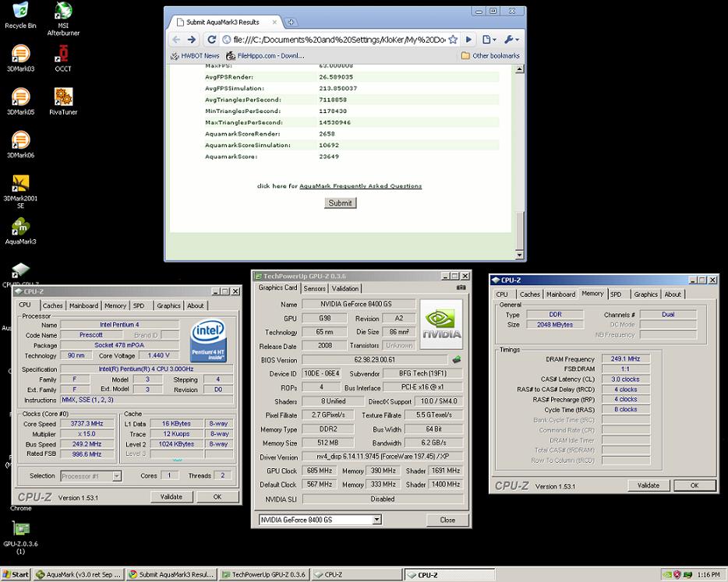Image resolution: width=728 pixels, height=582 pixels.
Task: Switch to the GPU-Z Validation tab
Action: pyautogui.click(x=345, y=288)
